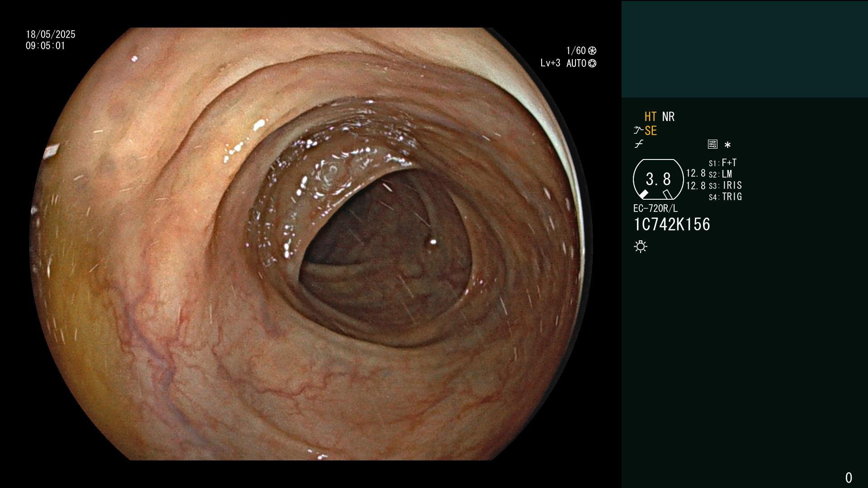Click the settings sliders icon
Screen dimensions: 868x488
[712, 145]
